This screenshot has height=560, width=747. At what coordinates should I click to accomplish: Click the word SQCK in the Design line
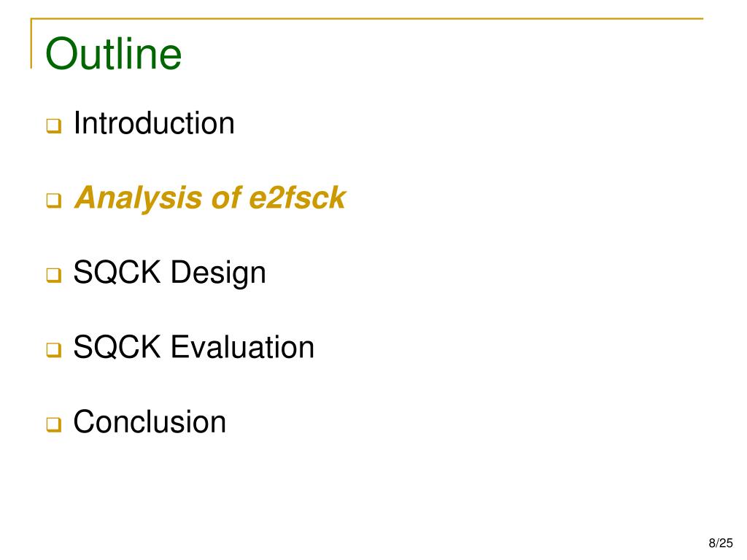(x=117, y=273)
